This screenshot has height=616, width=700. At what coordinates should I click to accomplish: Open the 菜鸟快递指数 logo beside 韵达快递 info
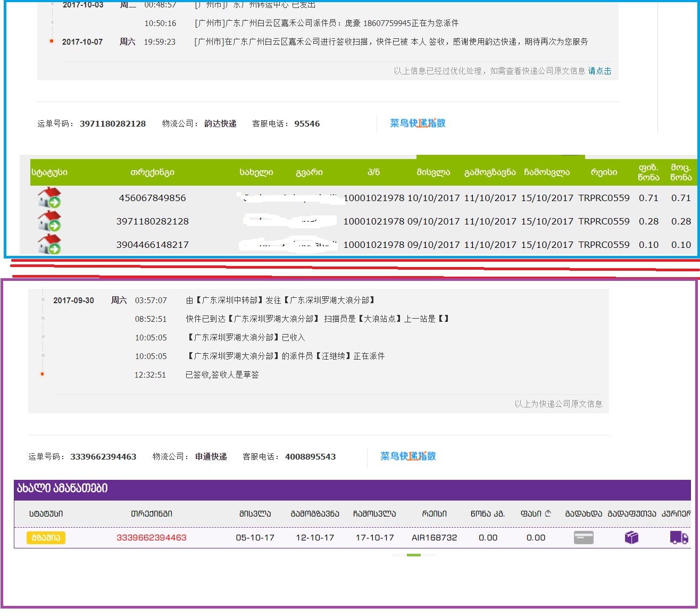click(x=418, y=123)
